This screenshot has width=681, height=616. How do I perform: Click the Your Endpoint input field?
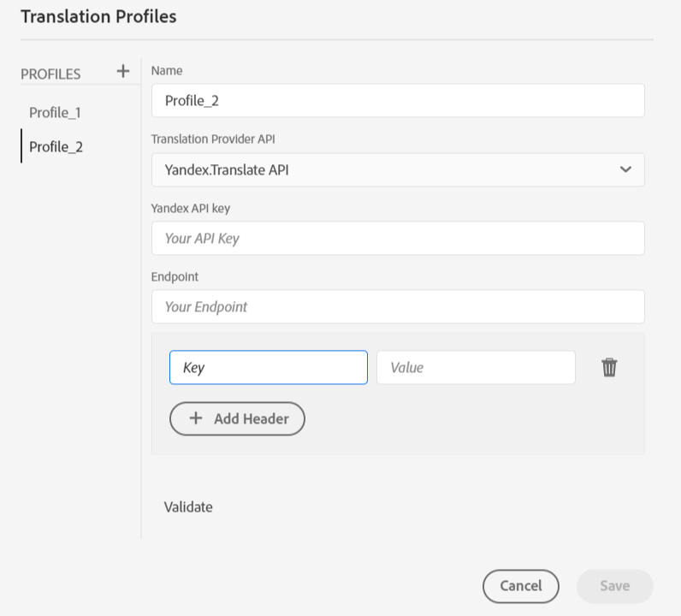pyautogui.click(x=397, y=307)
